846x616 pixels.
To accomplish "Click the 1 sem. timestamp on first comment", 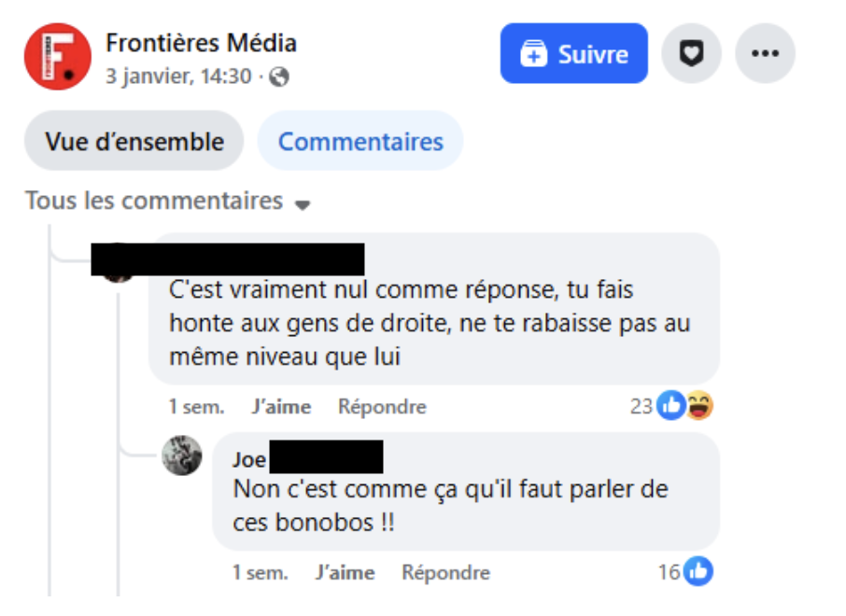I will [x=196, y=407].
